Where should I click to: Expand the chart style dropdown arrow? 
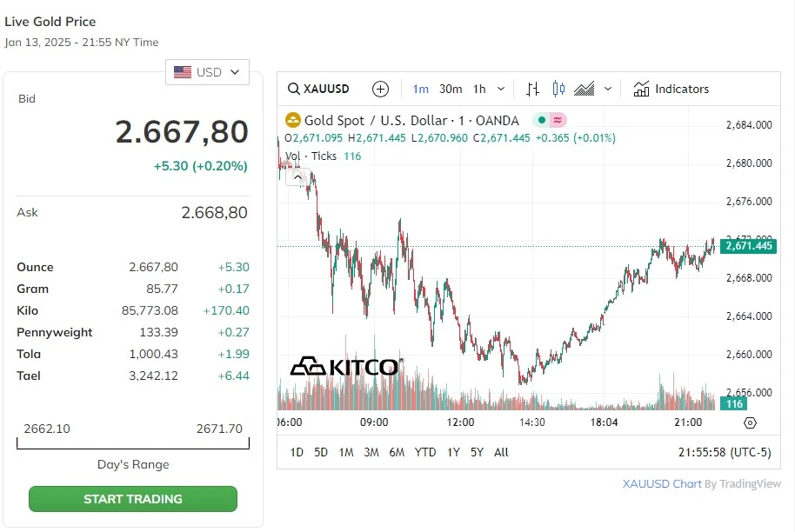click(607, 89)
